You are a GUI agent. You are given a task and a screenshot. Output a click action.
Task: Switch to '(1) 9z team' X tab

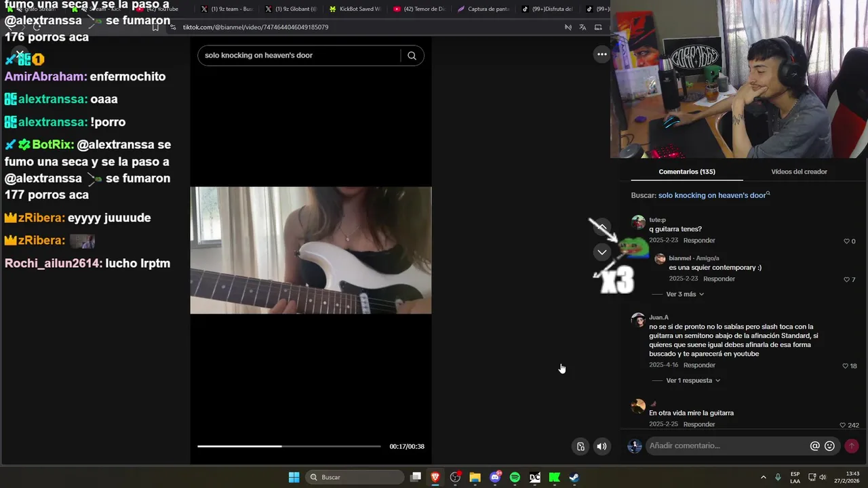(227, 9)
